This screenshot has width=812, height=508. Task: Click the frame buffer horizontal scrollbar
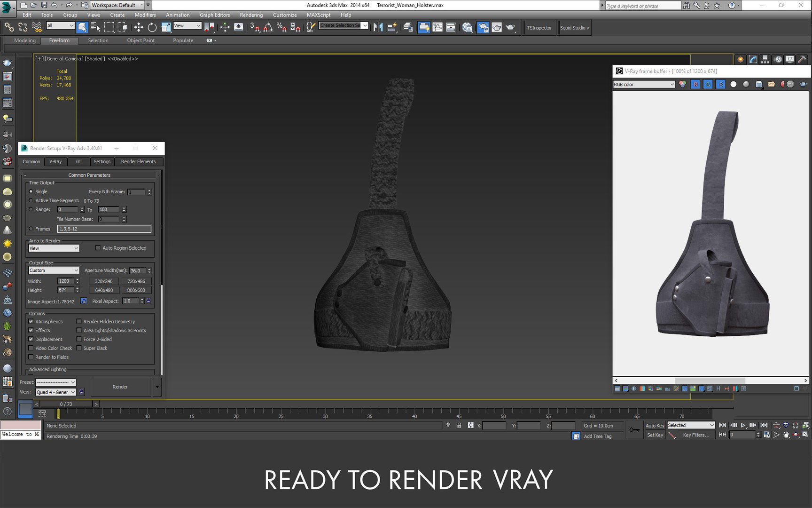(710, 380)
